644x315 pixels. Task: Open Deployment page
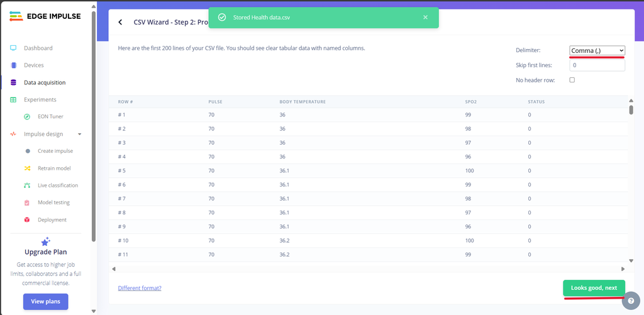(x=52, y=219)
